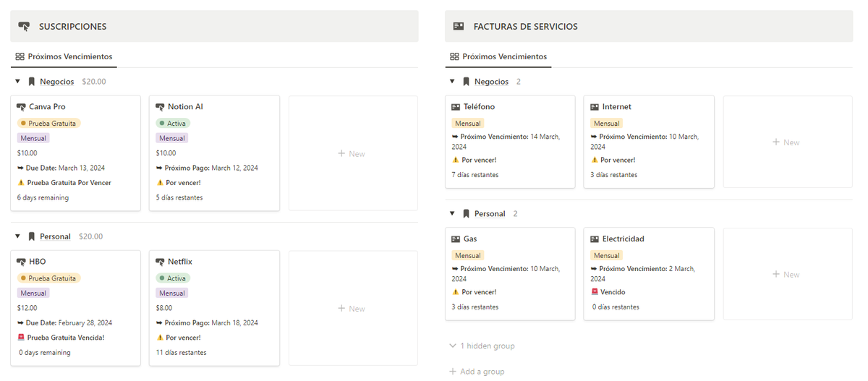Viewport: 868px width, 381px height.
Task: Click the Notion AI card icon
Action: (161, 107)
